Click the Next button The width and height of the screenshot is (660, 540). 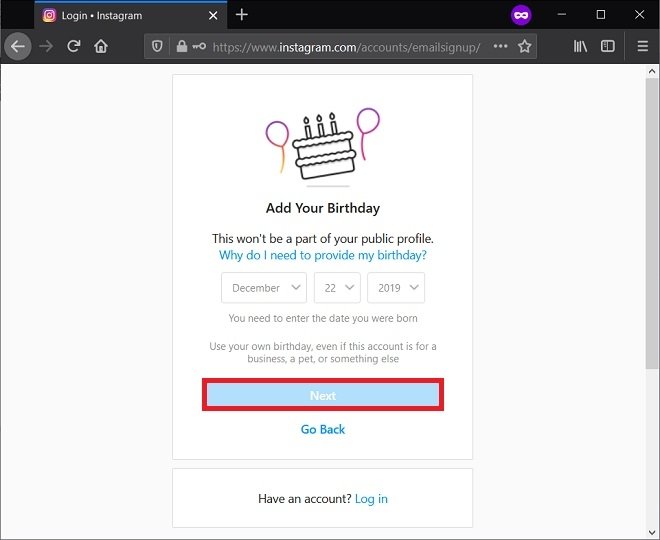click(x=323, y=395)
